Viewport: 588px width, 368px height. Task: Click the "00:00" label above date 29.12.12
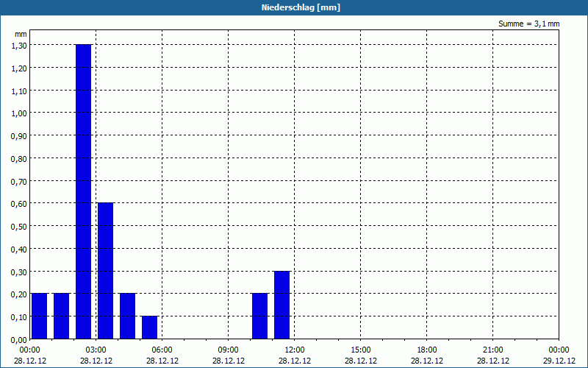click(x=559, y=350)
